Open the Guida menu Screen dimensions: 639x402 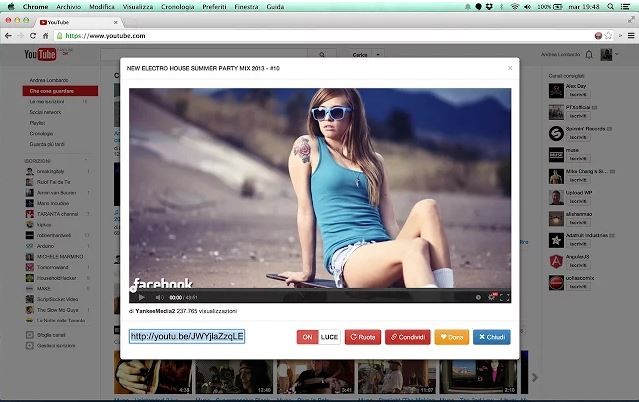click(275, 7)
